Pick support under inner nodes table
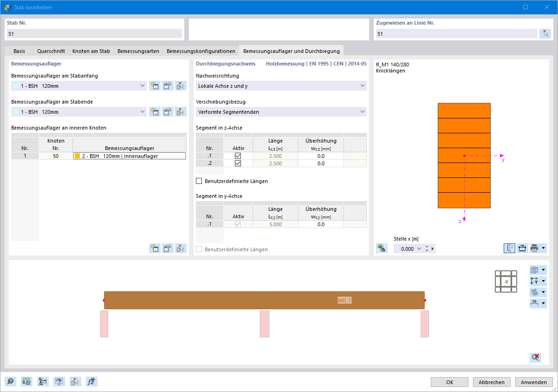The image size is (558, 392). (181, 248)
